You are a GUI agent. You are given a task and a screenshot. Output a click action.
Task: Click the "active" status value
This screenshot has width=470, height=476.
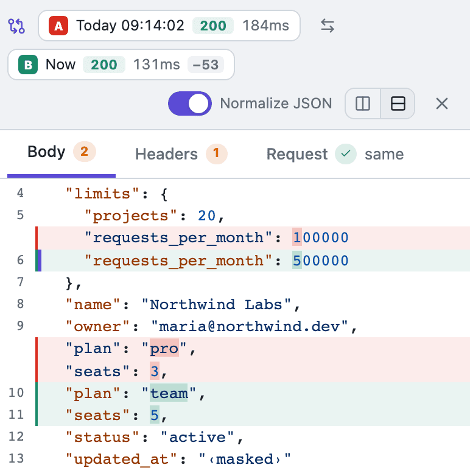pyautogui.click(x=198, y=437)
